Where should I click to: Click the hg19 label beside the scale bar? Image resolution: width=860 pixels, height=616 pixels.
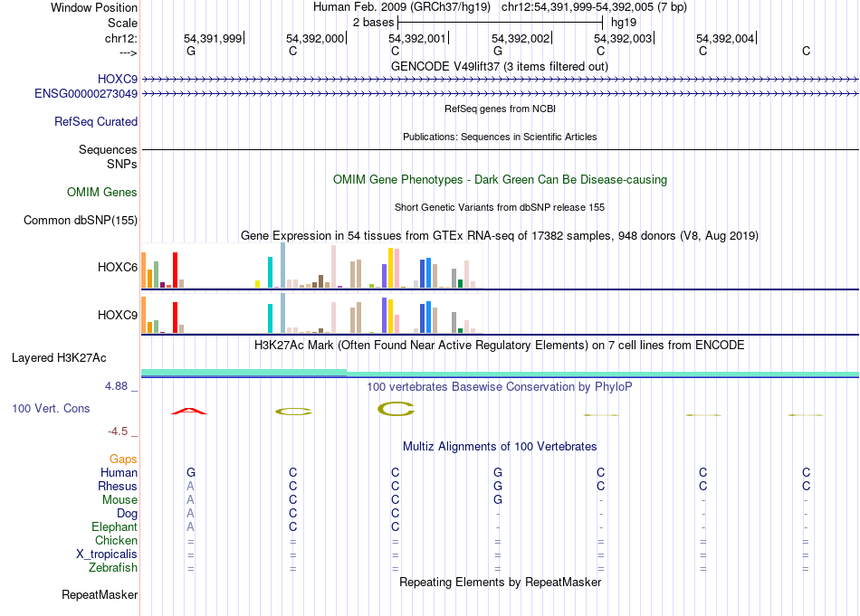coord(624,23)
